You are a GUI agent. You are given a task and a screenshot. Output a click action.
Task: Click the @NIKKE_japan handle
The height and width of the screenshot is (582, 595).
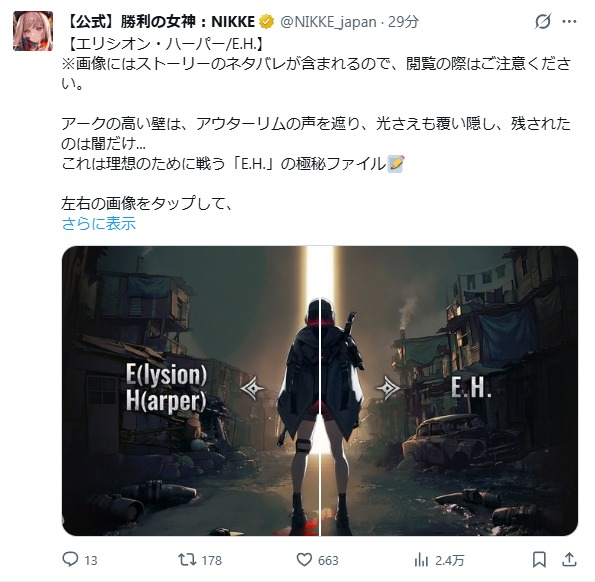coord(328,22)
